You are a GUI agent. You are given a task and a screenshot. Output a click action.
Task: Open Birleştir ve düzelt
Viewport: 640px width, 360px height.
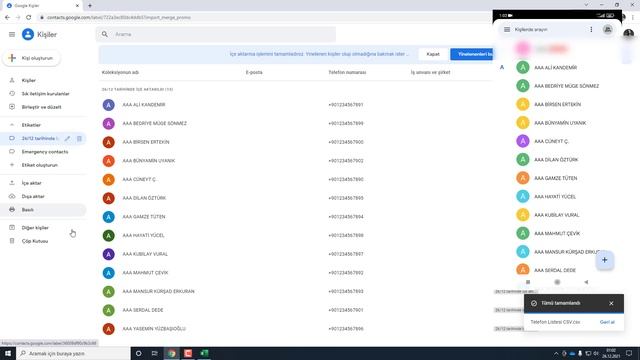(x=41, y=107)
